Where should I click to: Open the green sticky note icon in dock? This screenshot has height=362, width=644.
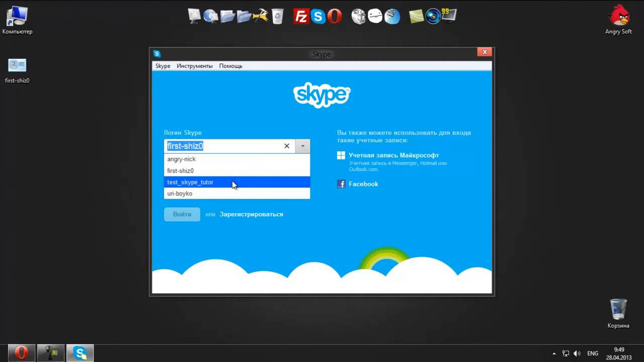pos(416,17)
